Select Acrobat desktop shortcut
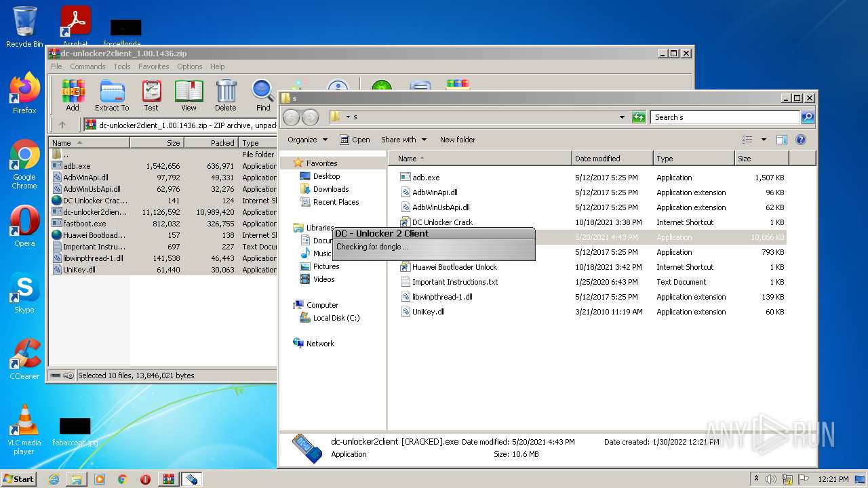Image resolution: width=868 pixels, height=488 pixels. click(75, 27)
